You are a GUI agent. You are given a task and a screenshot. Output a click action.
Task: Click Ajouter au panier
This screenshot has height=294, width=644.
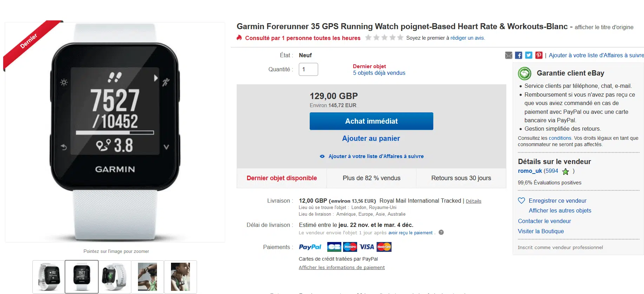(x=371, y=138)
